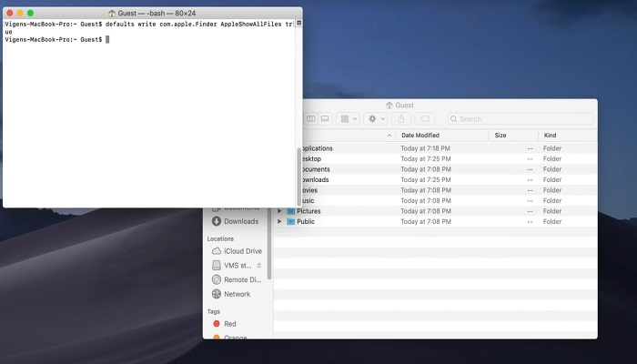This screenshot has width=637, height=364.
Task: Click the Terminal split pane icon
Action: [299, 23]
